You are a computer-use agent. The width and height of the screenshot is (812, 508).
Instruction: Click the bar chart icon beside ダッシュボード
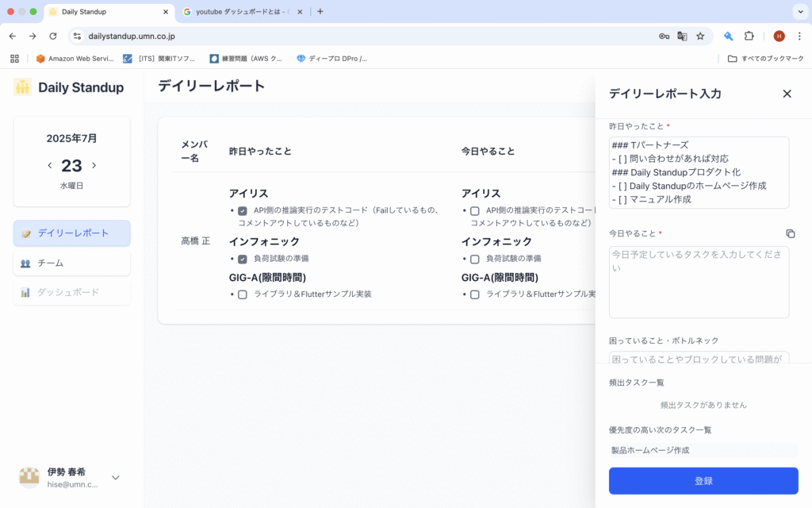[25, 292]
